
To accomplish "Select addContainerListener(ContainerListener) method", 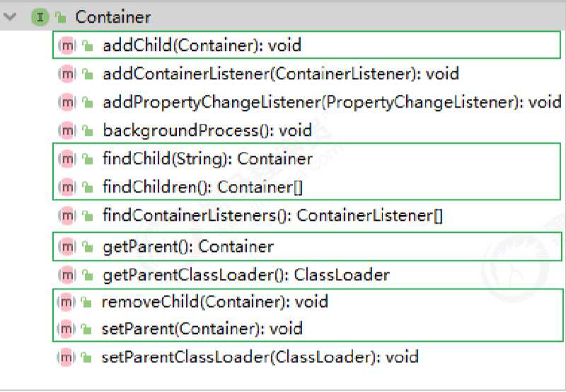I will (x=280, y=74).
